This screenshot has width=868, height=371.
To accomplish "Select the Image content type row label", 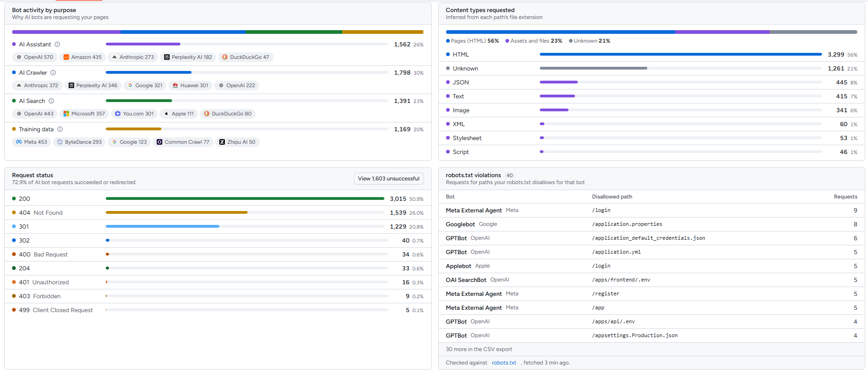I will (x=461, y=110).
